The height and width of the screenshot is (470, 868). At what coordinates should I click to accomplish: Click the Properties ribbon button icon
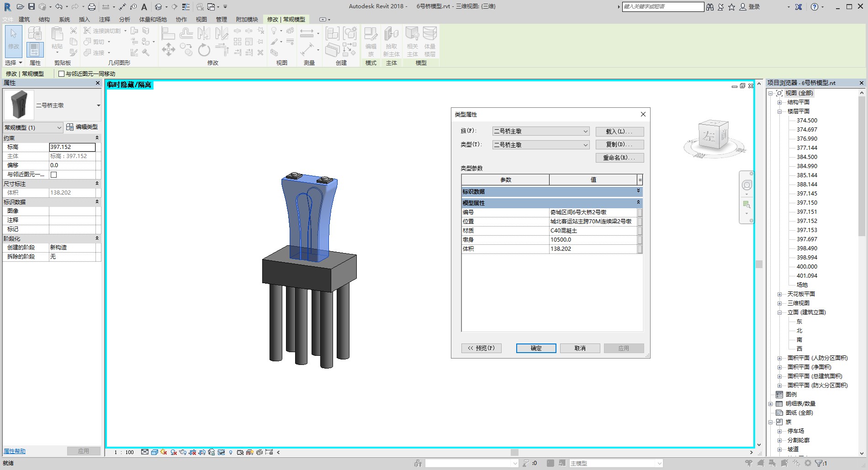tap(35, 49)
